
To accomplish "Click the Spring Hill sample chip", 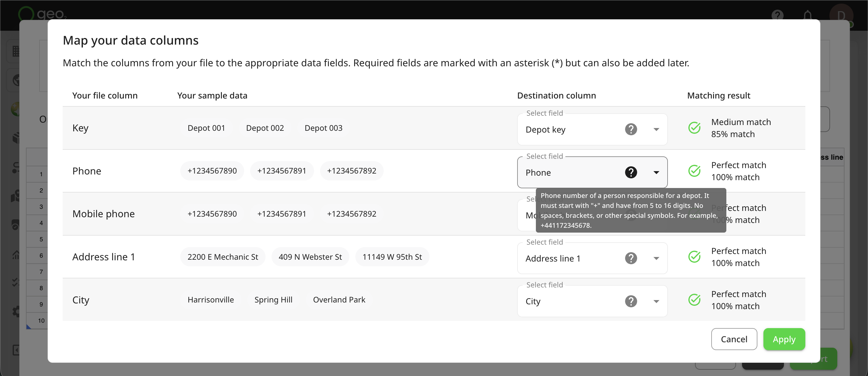I will 273,300.
